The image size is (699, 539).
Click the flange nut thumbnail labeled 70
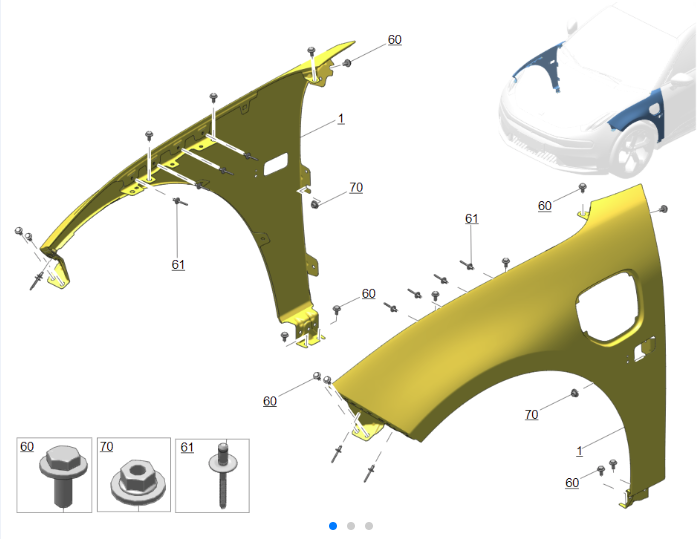tap(134, 475)
